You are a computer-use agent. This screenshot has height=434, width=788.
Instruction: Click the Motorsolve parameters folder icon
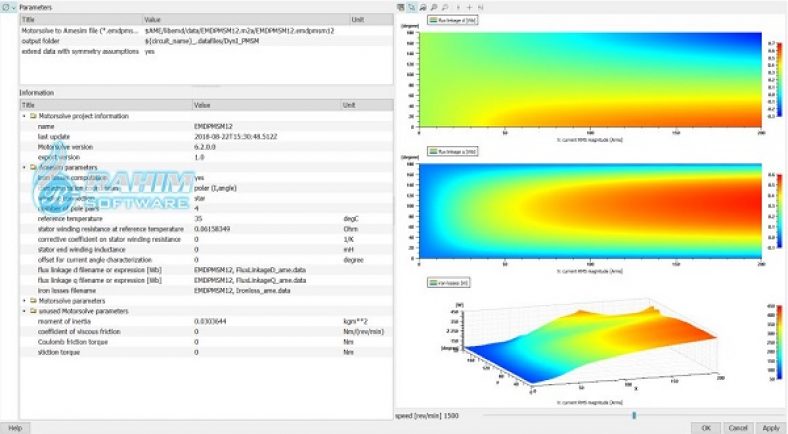click(x=33, y=299)
